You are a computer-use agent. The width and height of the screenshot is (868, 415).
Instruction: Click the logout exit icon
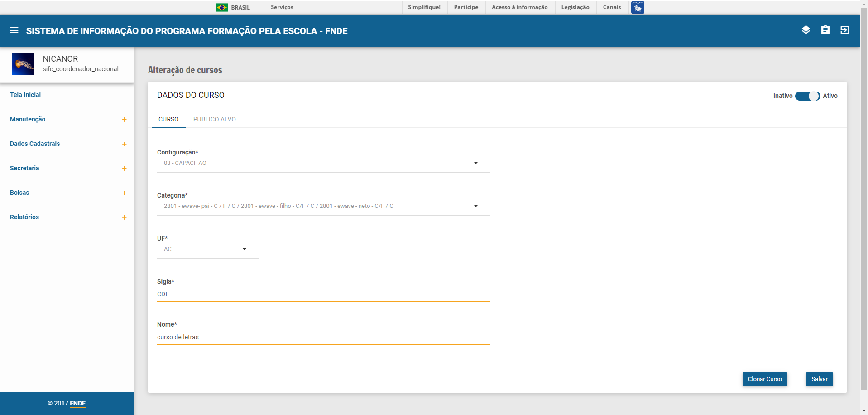point(844,30)
